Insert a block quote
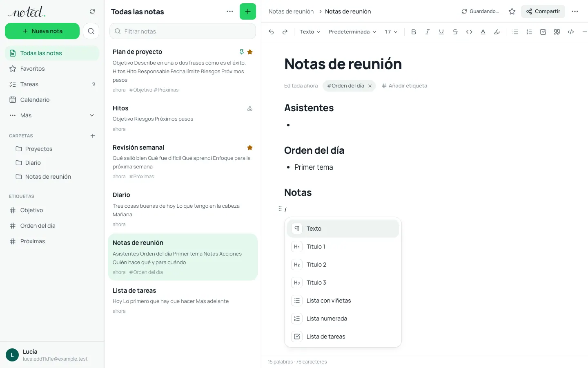Screen dimensions: 588x368 (557, 32)
